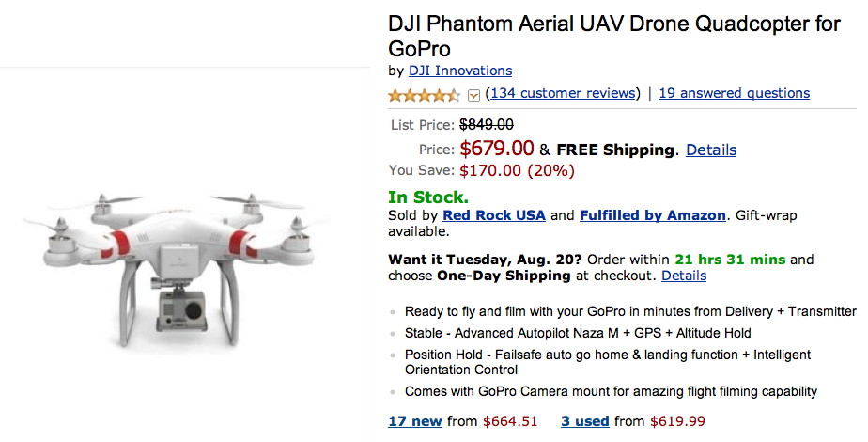This screenshot has height=442, width=868.
Task: View the 19 answered questions
Action: tap(734, 93)
